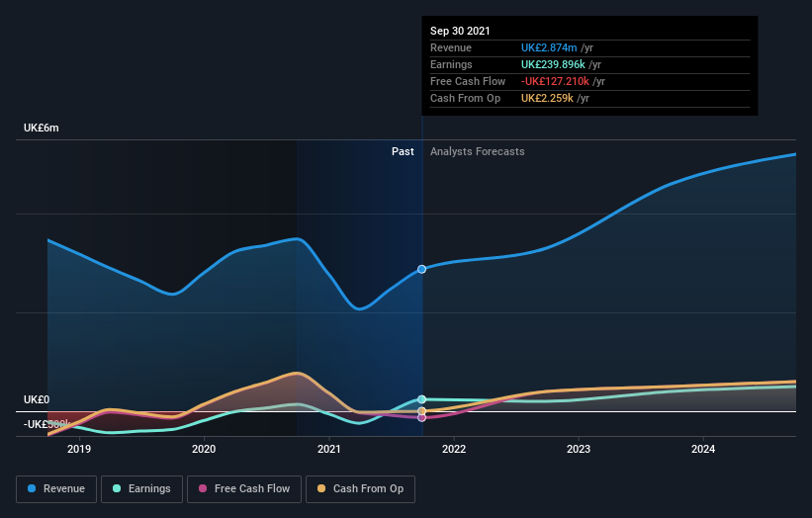
Task: Select the 2024 x-axis label
Action: tap(703, 449)
